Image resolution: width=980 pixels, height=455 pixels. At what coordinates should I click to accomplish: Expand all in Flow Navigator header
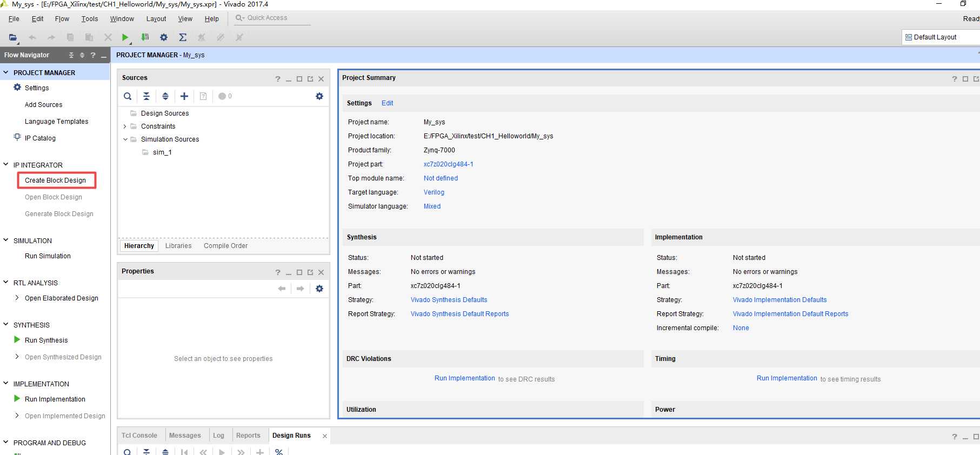click(82, 55)
